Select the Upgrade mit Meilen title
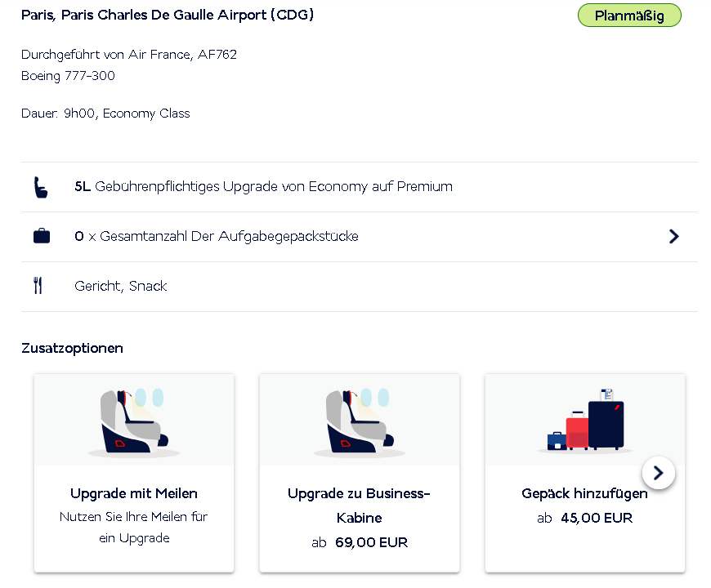Screen dimensions: 711x588 tap(134, 493)
